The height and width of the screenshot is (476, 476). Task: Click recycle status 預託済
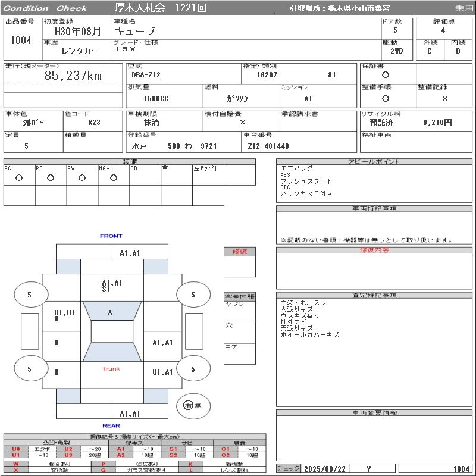[x=381, y=123]
